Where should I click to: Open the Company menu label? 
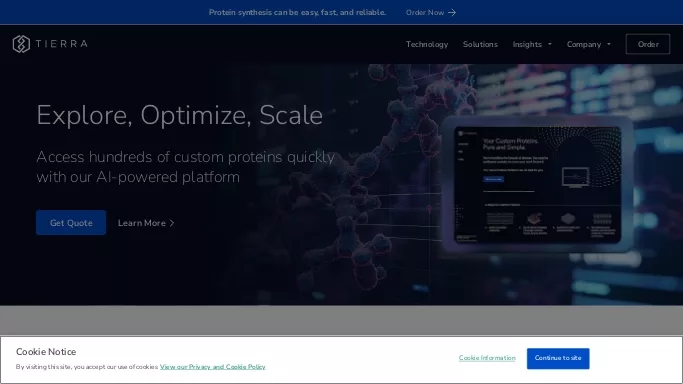[584, 44]
